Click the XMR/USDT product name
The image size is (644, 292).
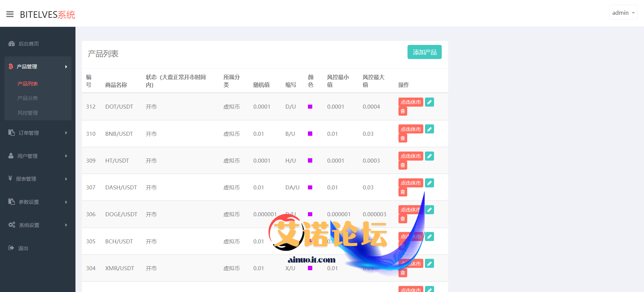coord(120,268)
